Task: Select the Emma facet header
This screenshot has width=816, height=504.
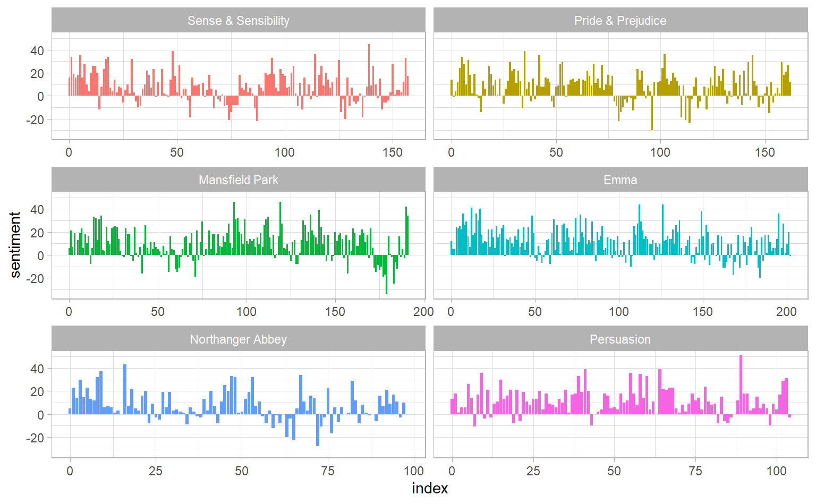Action: point(620,180)
